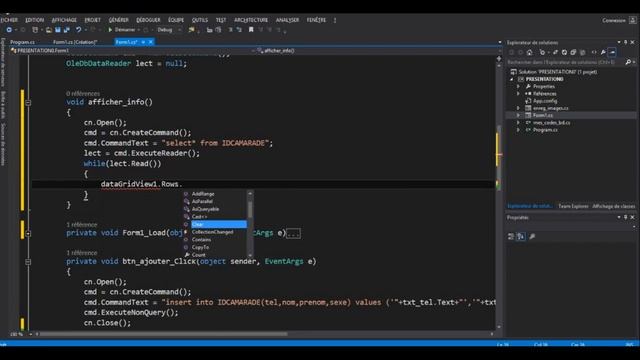Open the Debug configuration dropdown
The image size is (640, 360).
169,30
